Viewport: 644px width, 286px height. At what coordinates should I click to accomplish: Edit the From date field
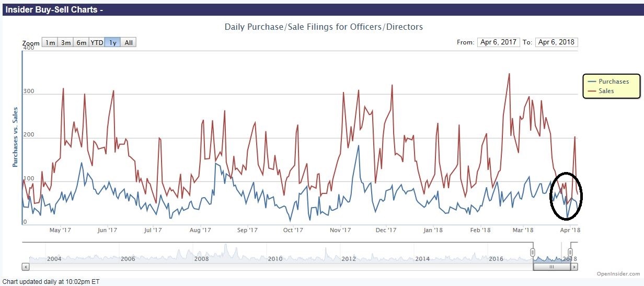click(497, 42)
